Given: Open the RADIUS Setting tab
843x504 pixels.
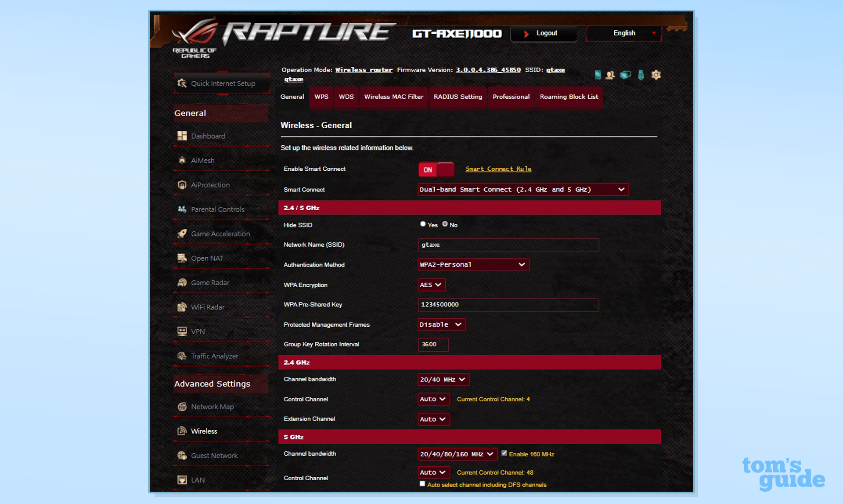Looking at the screenshot, I should point(458,97).
